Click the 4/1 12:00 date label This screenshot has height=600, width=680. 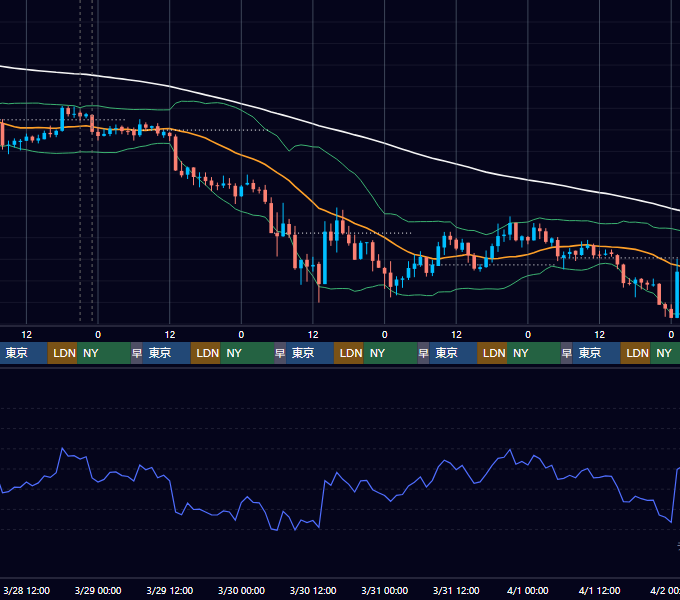click(x=599, y=590)
